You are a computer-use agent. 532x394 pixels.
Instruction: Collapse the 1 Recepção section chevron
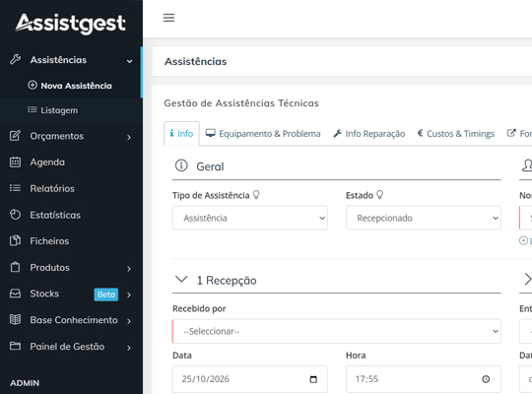pyautogui.click(x=181, y=280)
